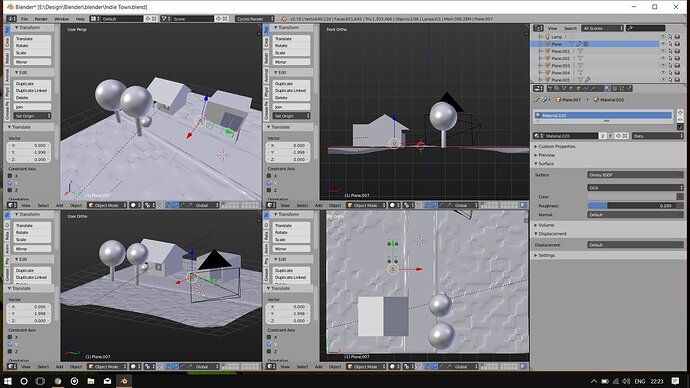
Task: Open the Glossy BSDF surface shader dropdown
Action: coord(635,175)
